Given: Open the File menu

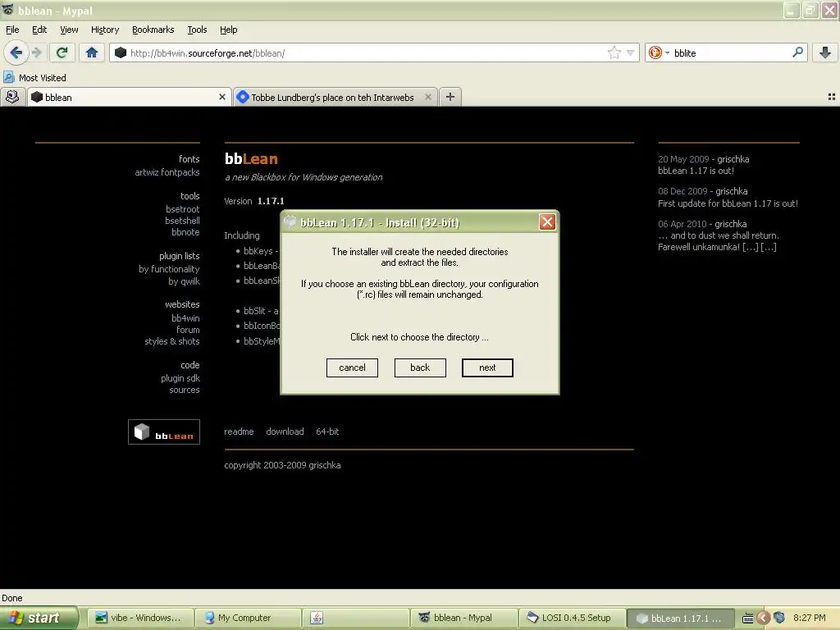Looking at the screenshot, I should [x=12, y=30].
